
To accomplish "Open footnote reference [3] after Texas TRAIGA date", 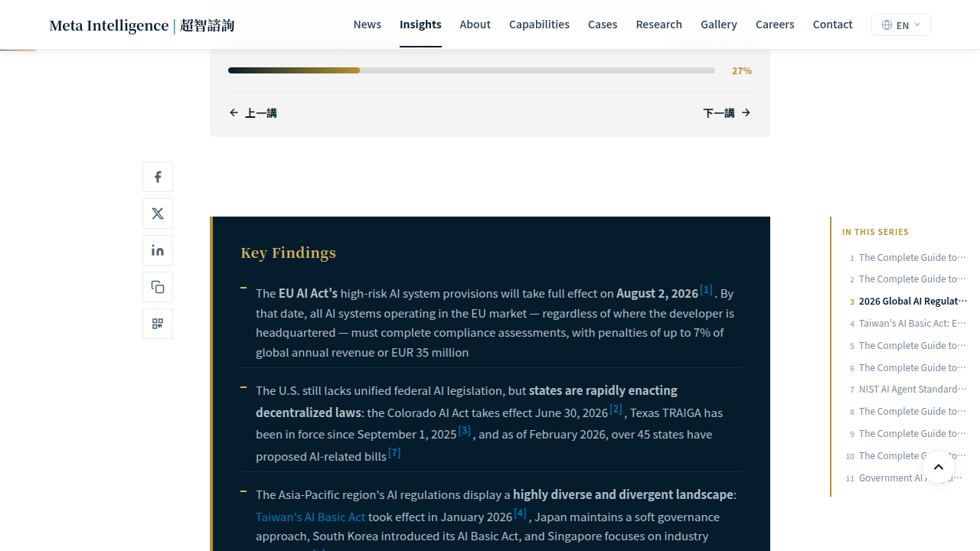I will click(x=464, y=431).
